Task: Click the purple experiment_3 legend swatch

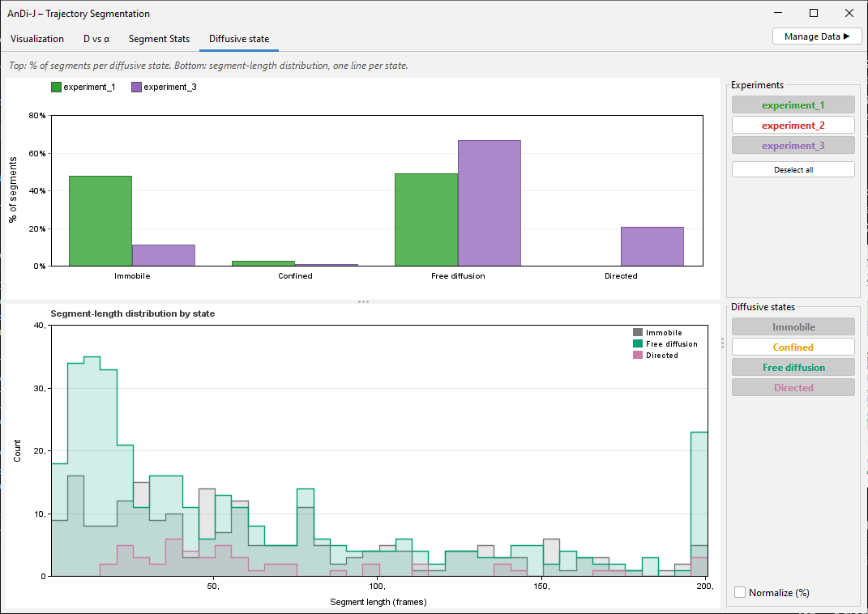Action: pos(136,87)
